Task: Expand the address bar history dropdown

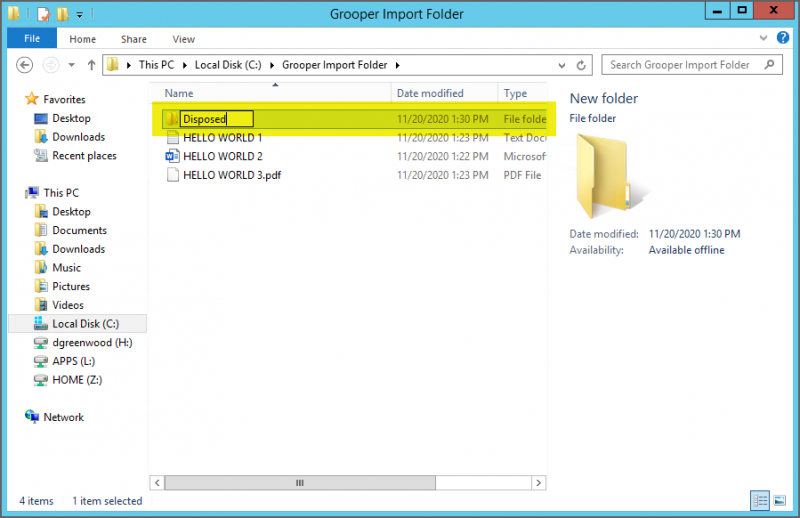Action: 562,65
